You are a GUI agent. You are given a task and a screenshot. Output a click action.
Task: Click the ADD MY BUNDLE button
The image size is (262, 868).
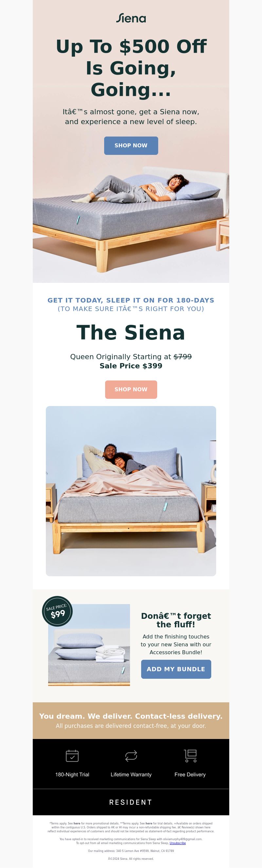(x=176, y=669)
